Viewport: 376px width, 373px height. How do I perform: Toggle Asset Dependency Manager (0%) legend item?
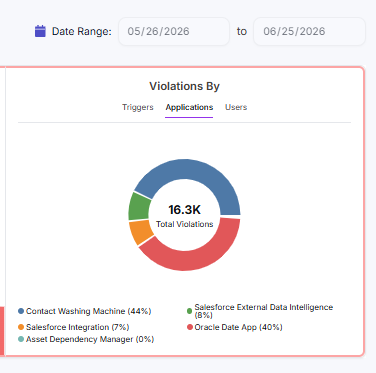(x=86, y=339)
